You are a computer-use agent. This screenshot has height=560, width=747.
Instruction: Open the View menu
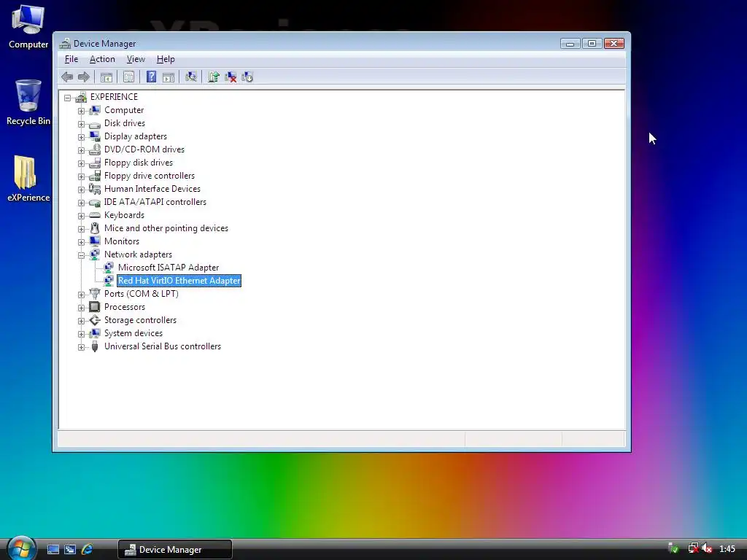[136, 59]
